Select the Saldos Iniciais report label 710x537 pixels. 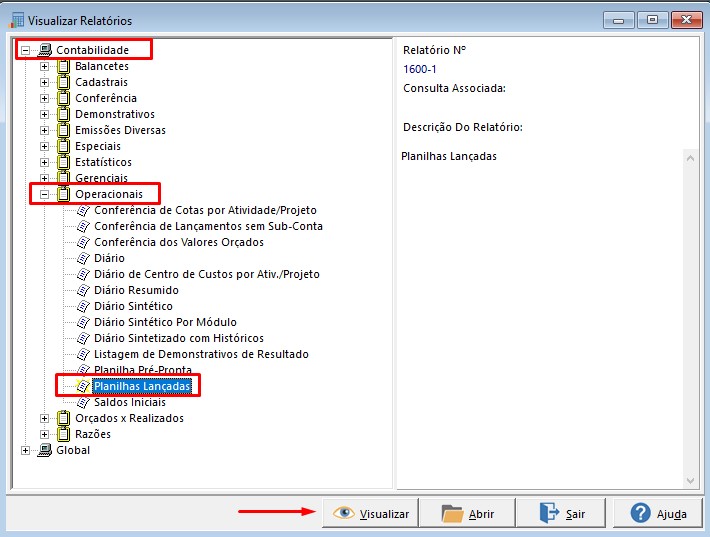tap(130, 402)
